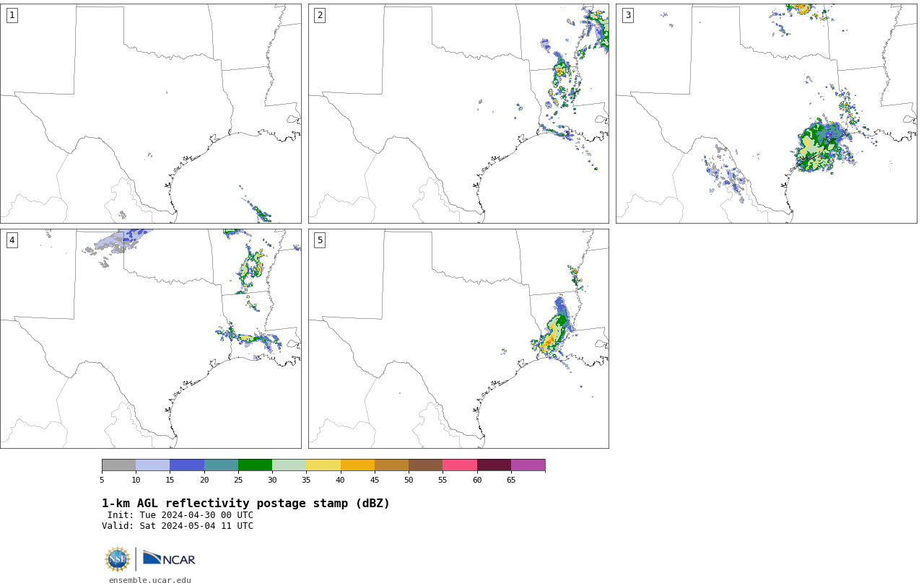924x588 pixels.
Task: Select the pink 55-60 dBZ swatch
Action: pos(460,465)
